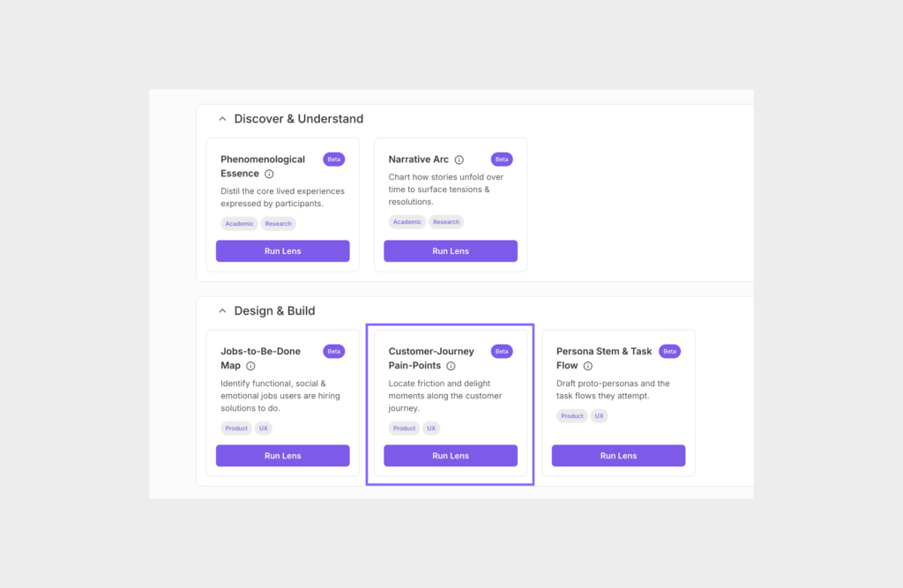Image resolution: width=903 pixels, height=588 pixels.
Task: Open the info tooltip on Jobs-to-Be-Done Map
Action: (250, 365)
